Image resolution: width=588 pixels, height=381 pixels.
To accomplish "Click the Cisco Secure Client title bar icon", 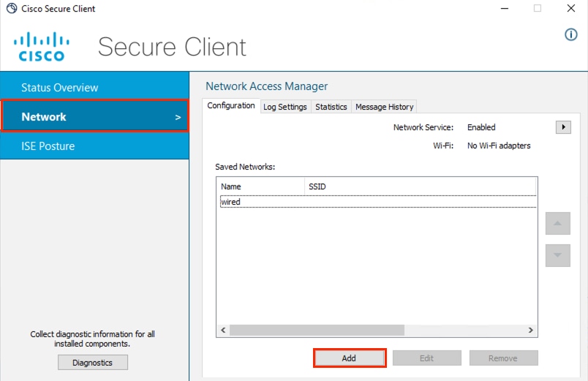I will [x=12, y=8].
